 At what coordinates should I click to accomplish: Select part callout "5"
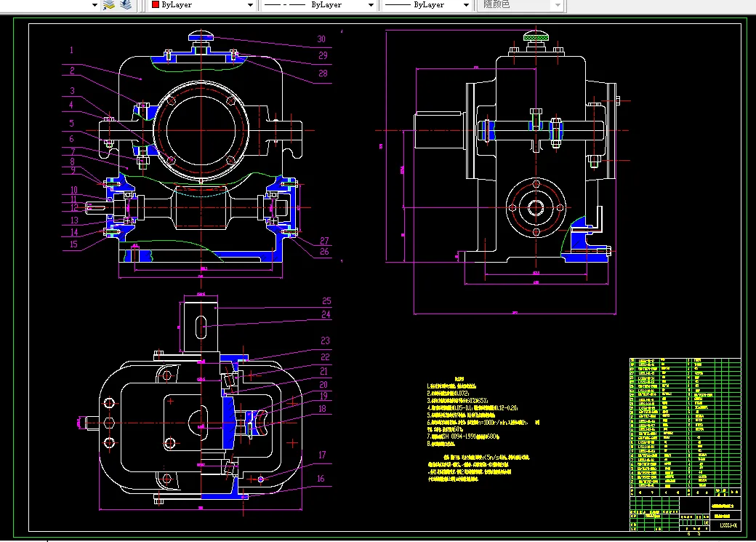click(x=72, y=124)
